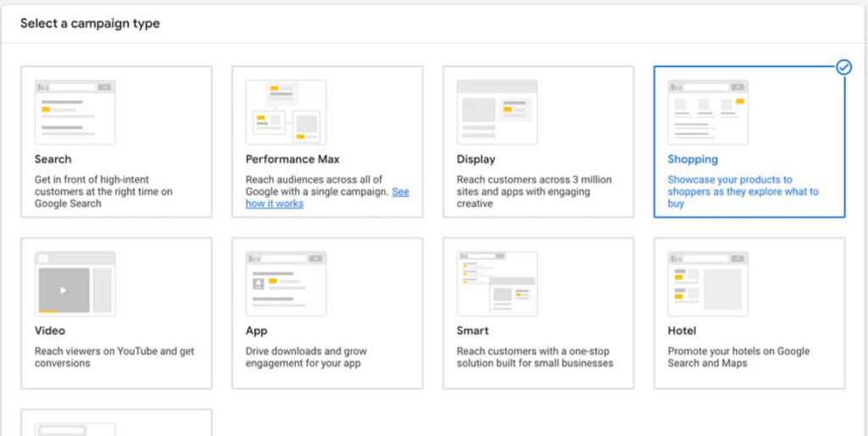Click 'Reach viewers on YouTube' description

(114, 357)
